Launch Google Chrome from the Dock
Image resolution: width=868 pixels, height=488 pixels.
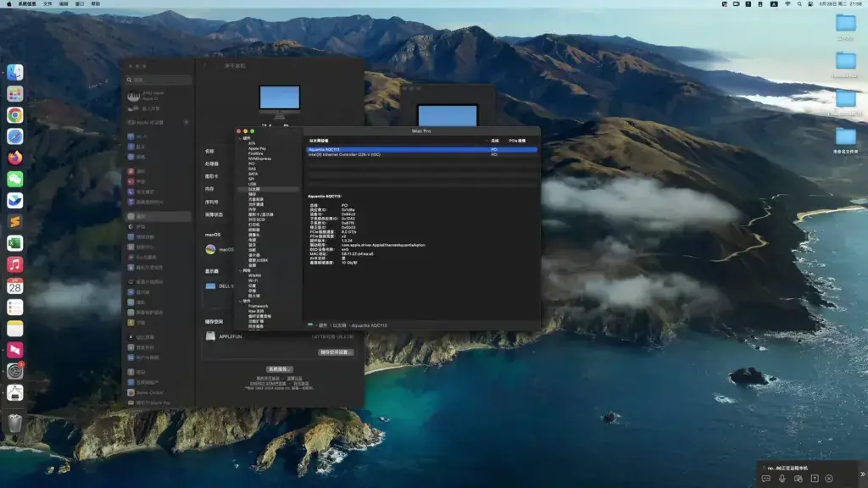15,115
